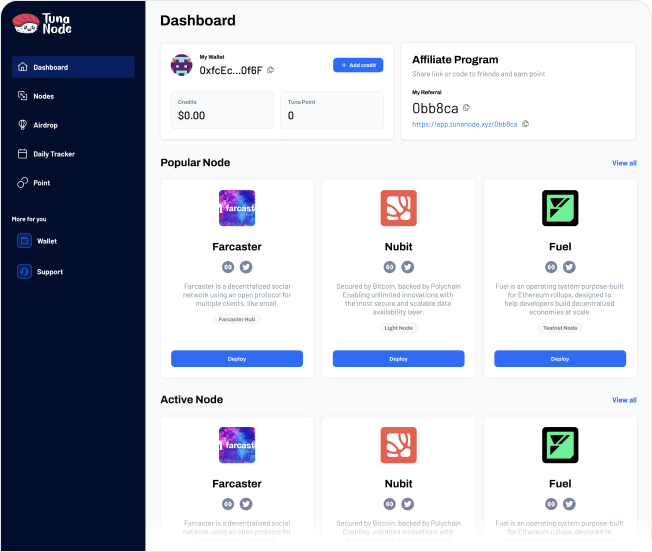Viewport: 652px width, 552px height.
Task: Open Nubit Twitter icon in Popular Node
Action: (407, 267)
